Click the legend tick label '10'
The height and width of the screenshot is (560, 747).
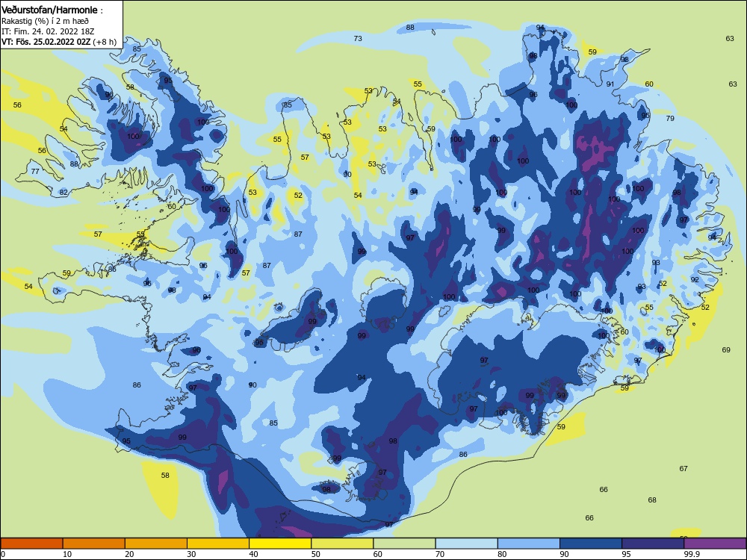tap(67, 554)
